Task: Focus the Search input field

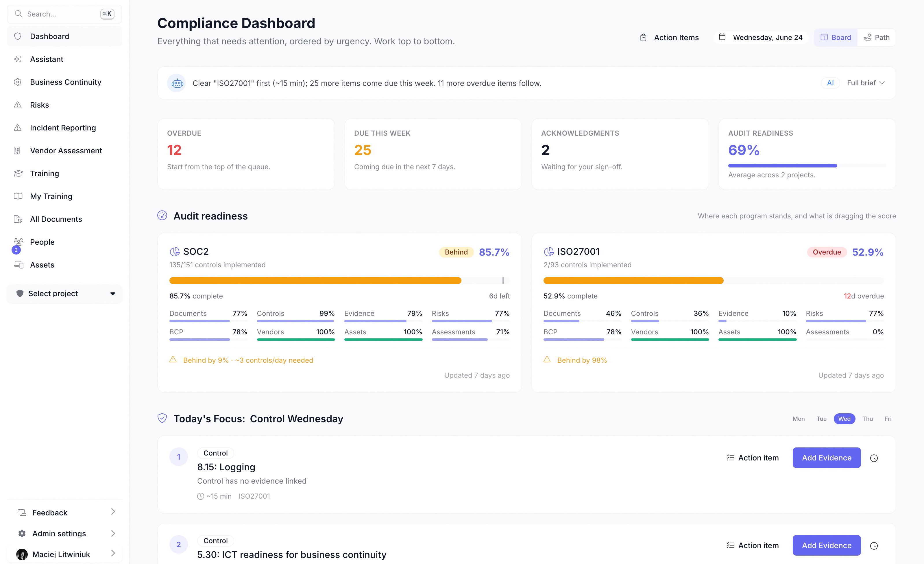Action: [64, 14]
